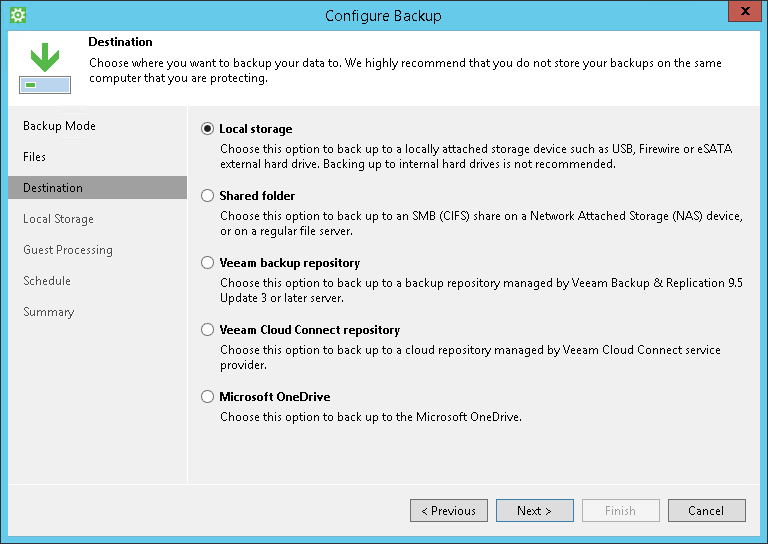768x544 pixels.
Task: Select the Local storage radio button
Action: click(x=208, y=129)
